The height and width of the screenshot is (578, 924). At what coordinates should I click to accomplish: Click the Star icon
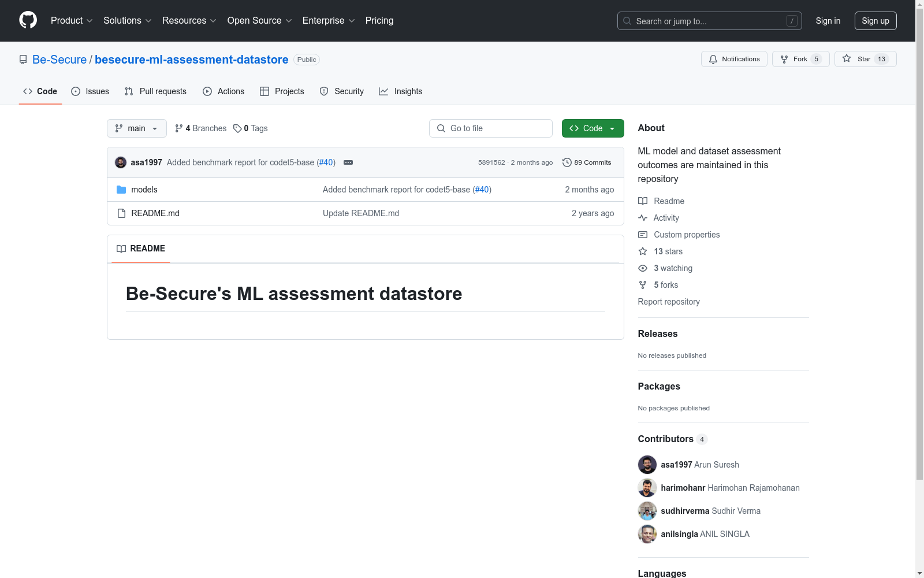pyautogui.click(x=847, y=58)
